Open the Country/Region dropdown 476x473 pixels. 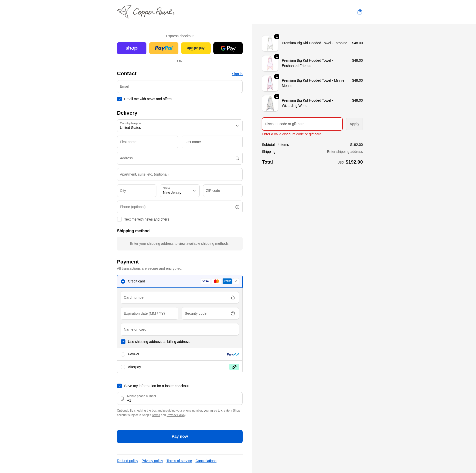click(x=180, y=126)
